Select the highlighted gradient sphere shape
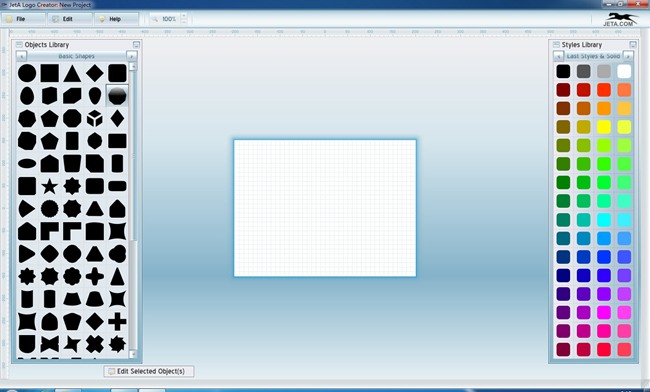 coord(117,96)
